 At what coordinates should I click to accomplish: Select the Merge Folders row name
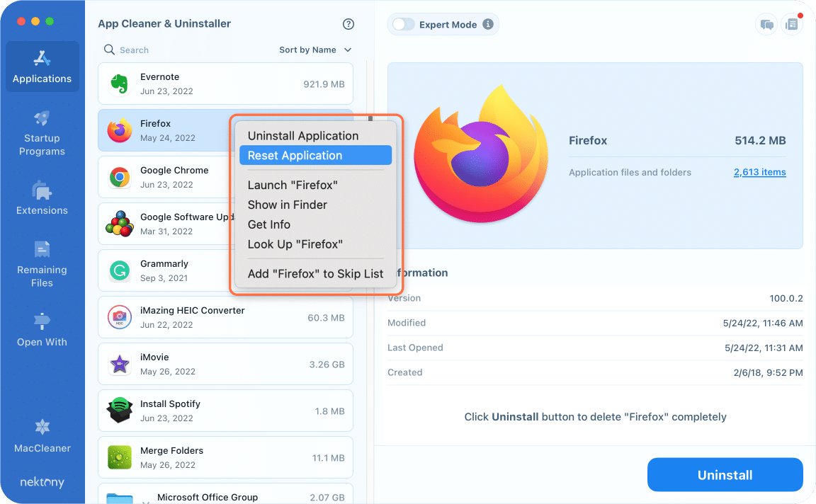[171, 450]
